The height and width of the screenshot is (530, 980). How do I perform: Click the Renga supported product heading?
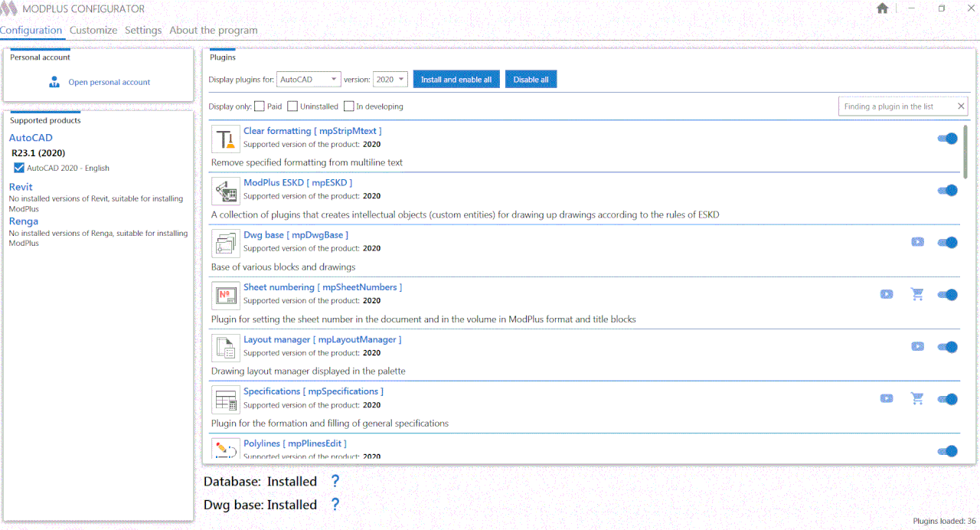point(24,221)
